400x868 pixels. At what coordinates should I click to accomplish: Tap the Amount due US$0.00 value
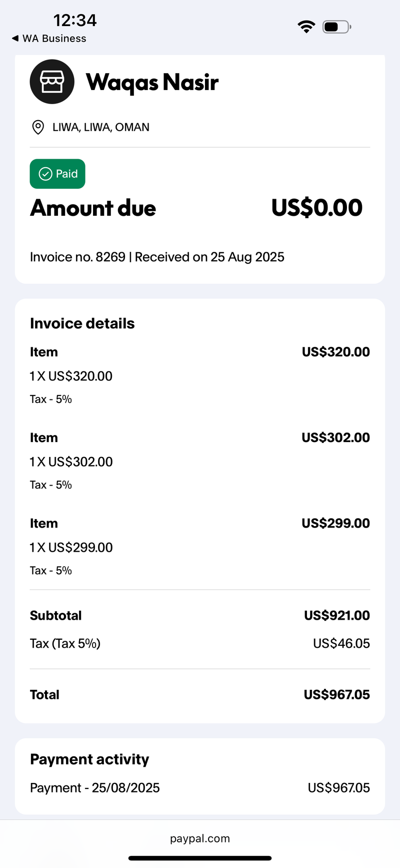click(x=317, y=208)
